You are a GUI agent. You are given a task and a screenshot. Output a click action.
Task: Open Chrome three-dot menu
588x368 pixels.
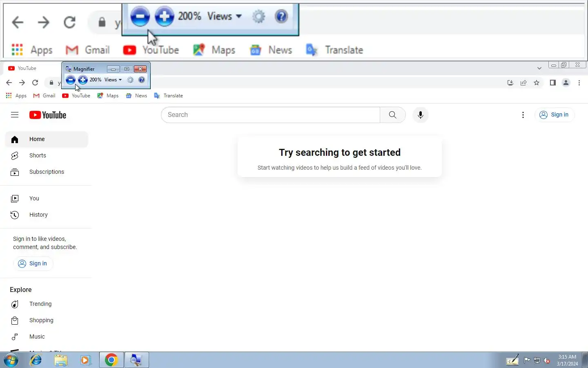[x=579, y=83]
